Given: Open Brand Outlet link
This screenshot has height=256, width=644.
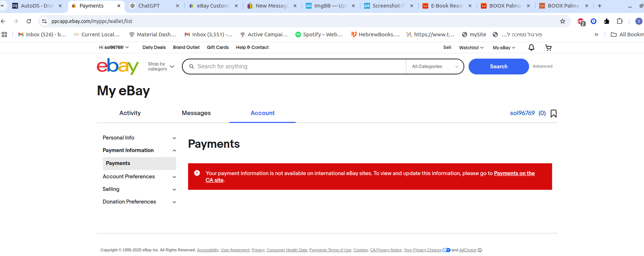Looking at the screenshot, I should (186, 47).
